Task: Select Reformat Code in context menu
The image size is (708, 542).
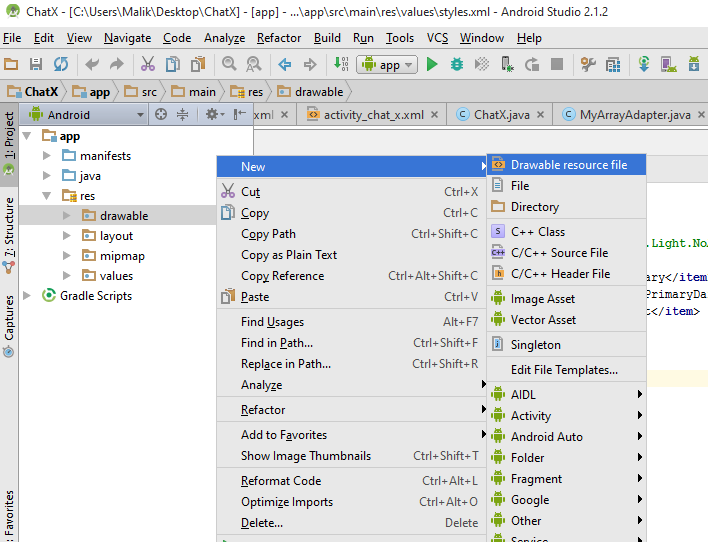Action: pos(351,481)
